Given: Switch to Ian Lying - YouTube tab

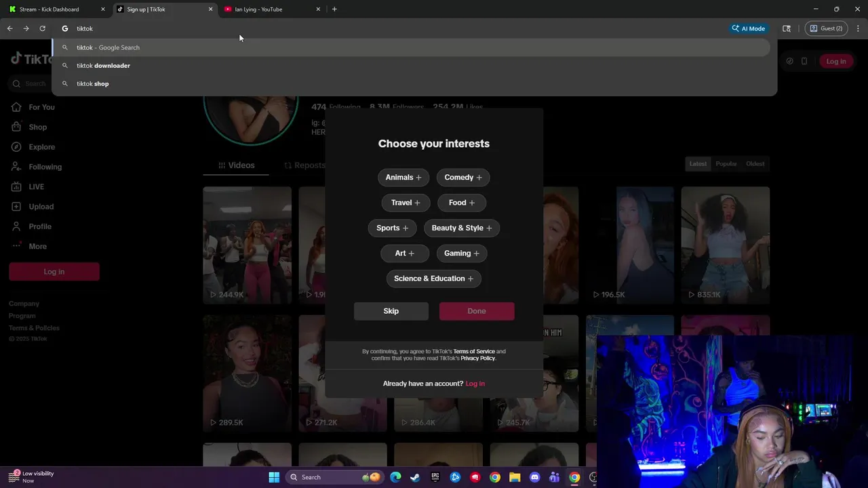Looking at the screenshot, I should (272, 9).
